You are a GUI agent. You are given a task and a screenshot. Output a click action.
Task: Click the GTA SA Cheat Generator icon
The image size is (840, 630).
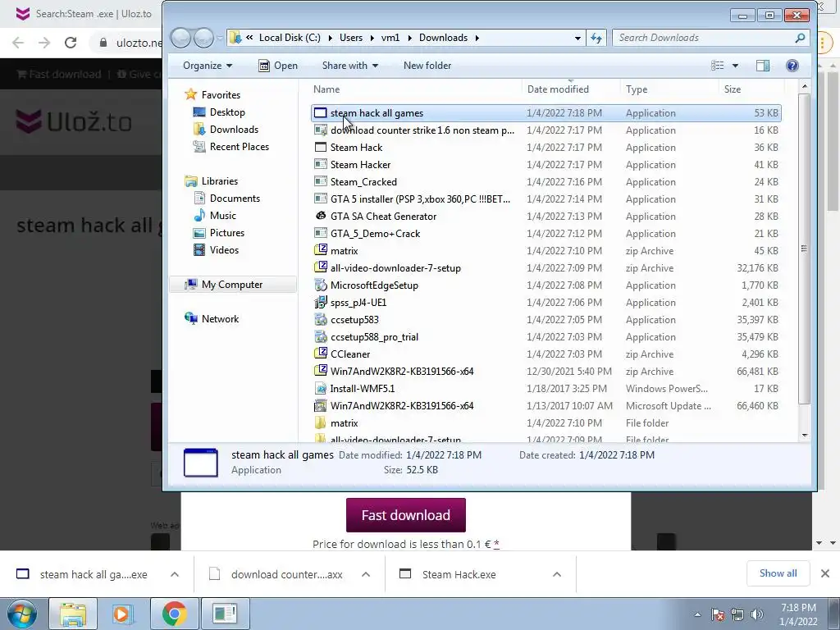(321, 216)
